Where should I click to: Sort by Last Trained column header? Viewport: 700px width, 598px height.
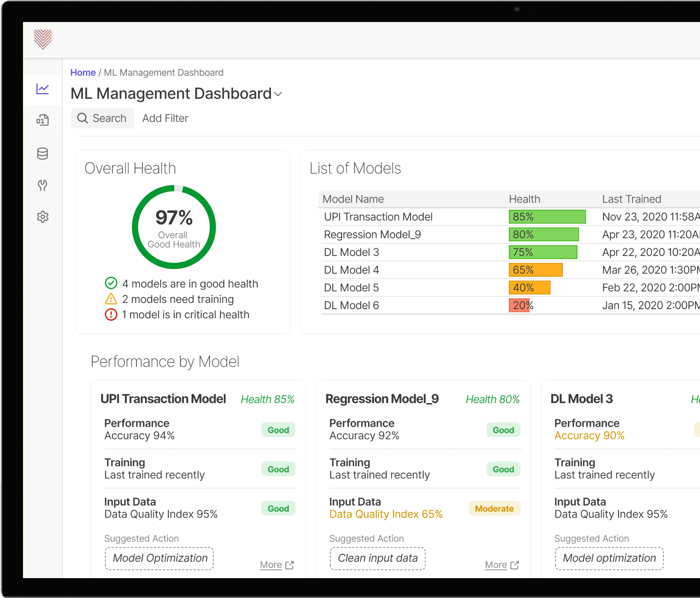(631, 199)
